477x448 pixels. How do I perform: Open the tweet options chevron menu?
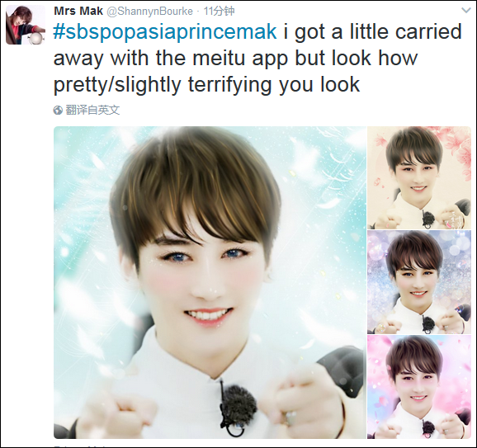pos(465,11)
